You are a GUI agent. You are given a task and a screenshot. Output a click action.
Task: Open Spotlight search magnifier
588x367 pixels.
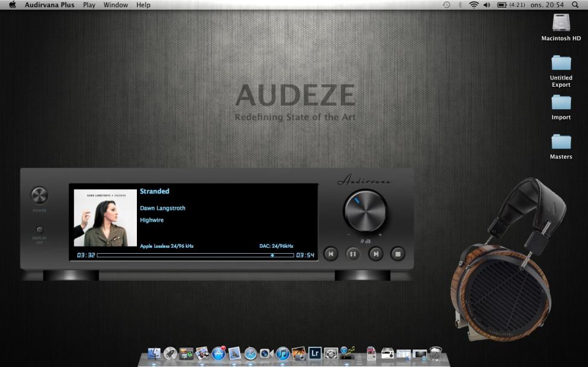(x=575, y=5)
